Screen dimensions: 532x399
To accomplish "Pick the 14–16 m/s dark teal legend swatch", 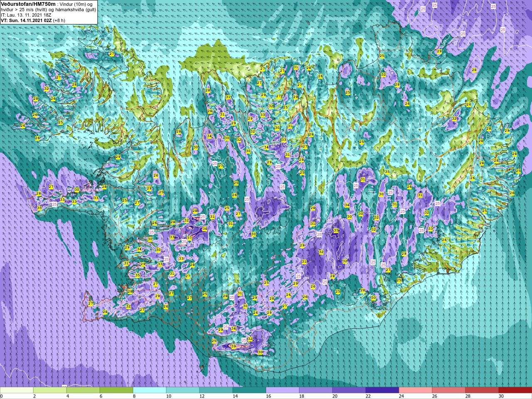I will [x=249, y=390].
